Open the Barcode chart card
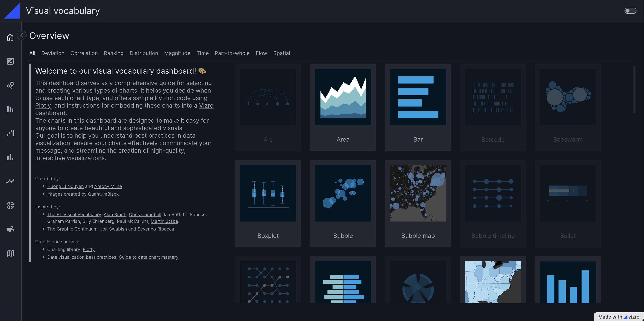Viewport: 644px width, 321px height. tap(493, 108)
